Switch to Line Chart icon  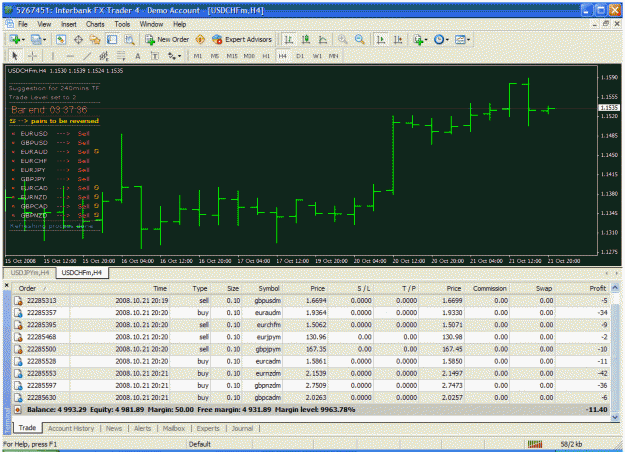click(x=323, y=39)
